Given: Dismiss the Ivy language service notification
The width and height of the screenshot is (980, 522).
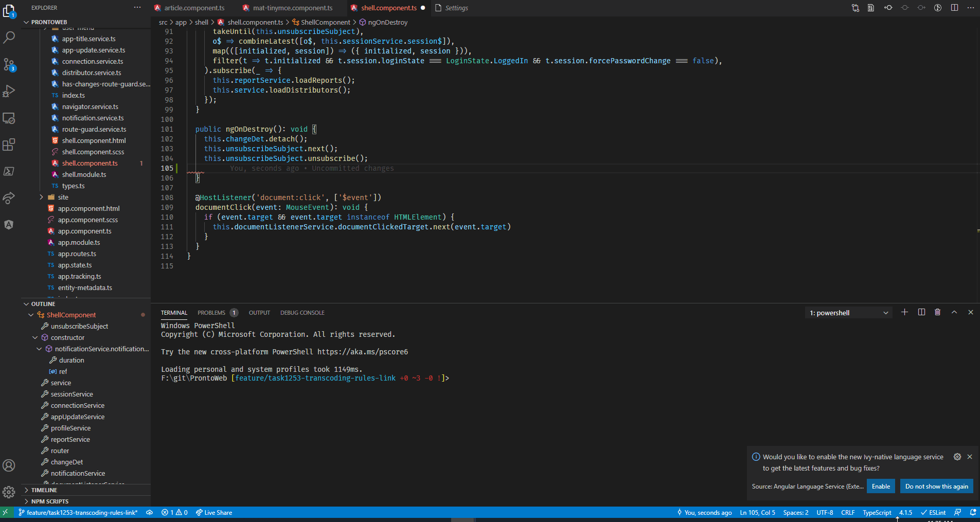Looking at the screenshot, I should (970, 457).
